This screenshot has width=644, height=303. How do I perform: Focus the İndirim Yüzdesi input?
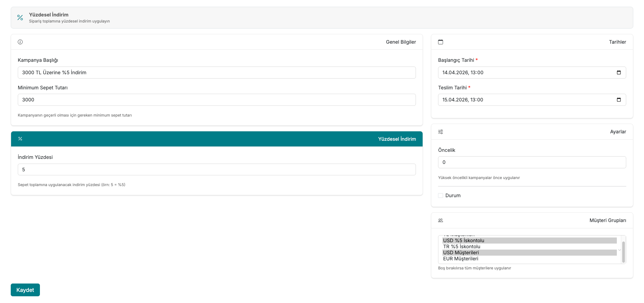pos(217,170)
